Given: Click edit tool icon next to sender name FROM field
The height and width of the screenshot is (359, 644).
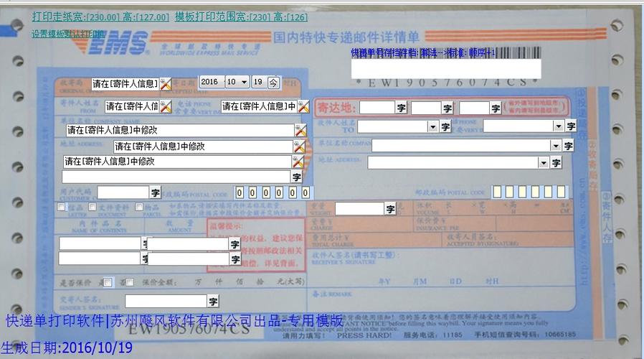Looking at the screenshot, I should 166,106.
